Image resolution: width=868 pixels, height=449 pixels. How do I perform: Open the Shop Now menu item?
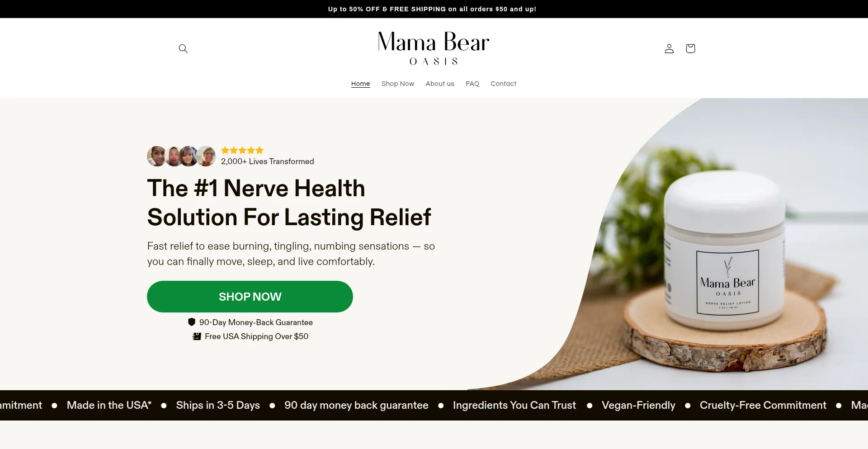[x=398, y=84]
